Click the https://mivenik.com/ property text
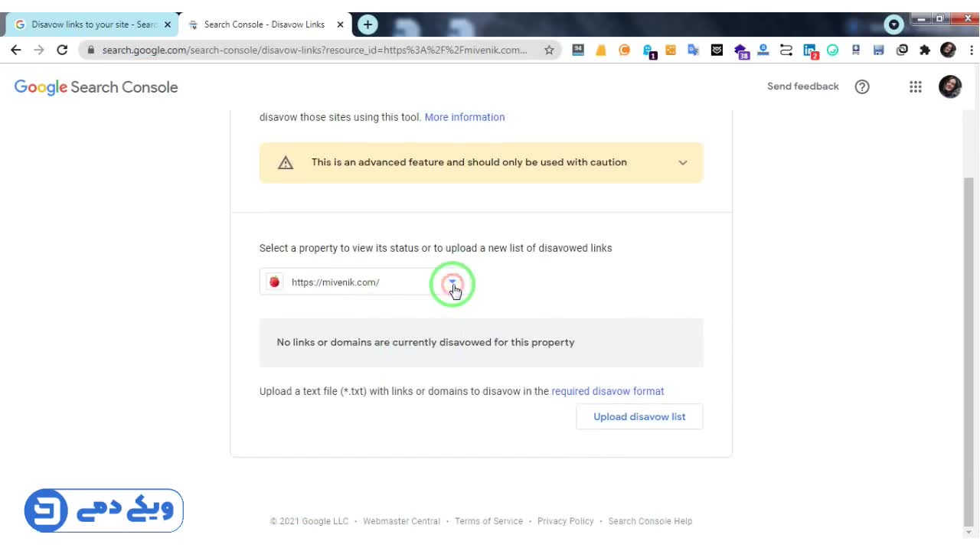This screenshot has height=551, width=980. coord(335,282)
